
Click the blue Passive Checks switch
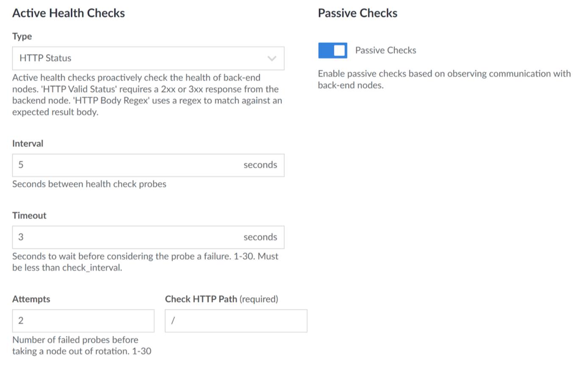(332, 50)
